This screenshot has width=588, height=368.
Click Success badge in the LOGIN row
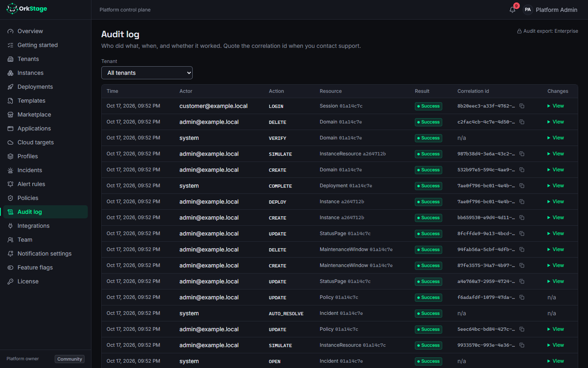tap(428, 106)
